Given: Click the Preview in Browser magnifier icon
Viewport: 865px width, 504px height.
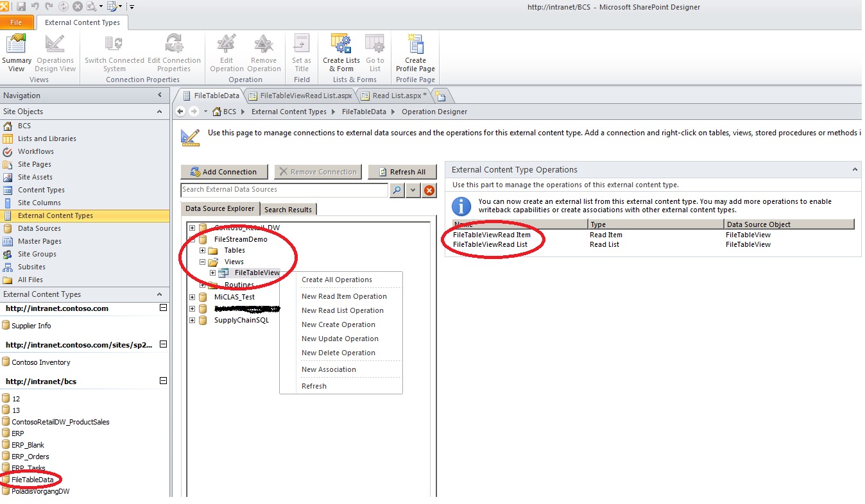Looking at the screenshot, I should 92,7.
